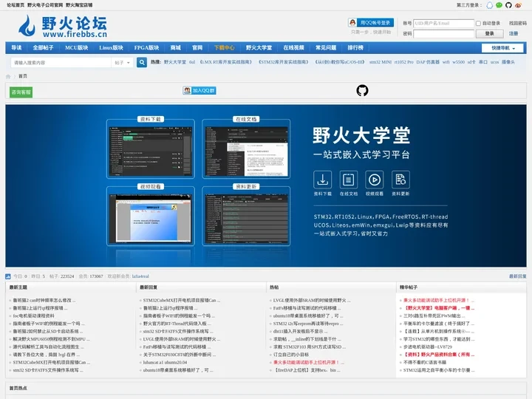Click the blue magnifier search button
Screen dimensions: 532x399
tap(142, 62)
